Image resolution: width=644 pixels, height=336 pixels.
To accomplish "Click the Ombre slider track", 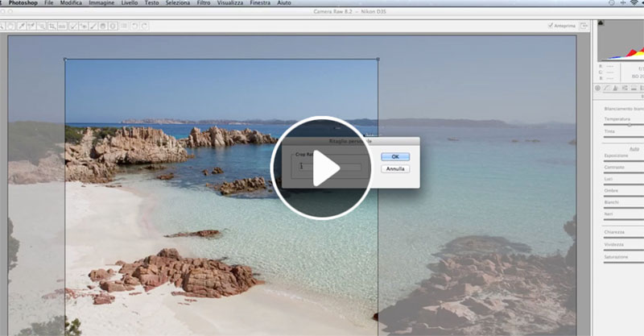I will point(624,196).
